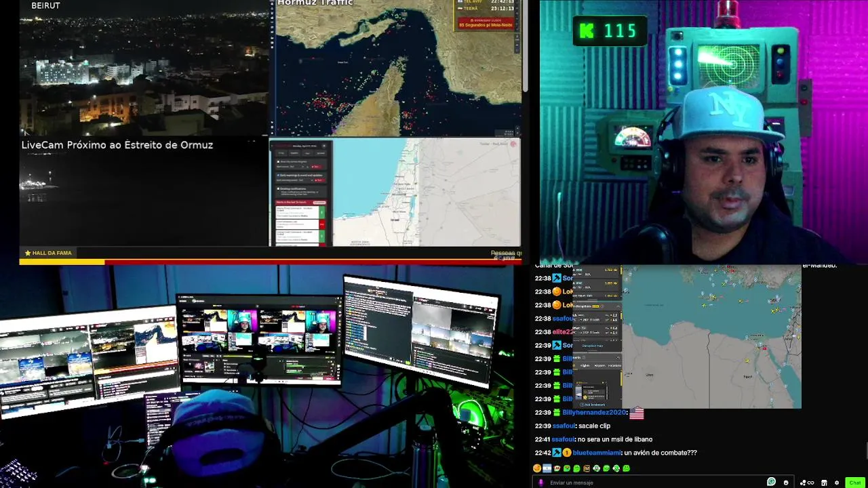The width and height of the screenshot is (868, 488).
Task: Open ssafoui's username on the sacale clip message
Action: pyautogui.click(x=564, y=426)
